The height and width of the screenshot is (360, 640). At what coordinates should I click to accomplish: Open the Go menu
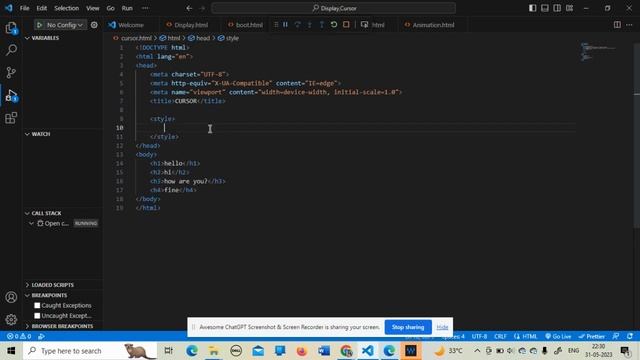111,8
